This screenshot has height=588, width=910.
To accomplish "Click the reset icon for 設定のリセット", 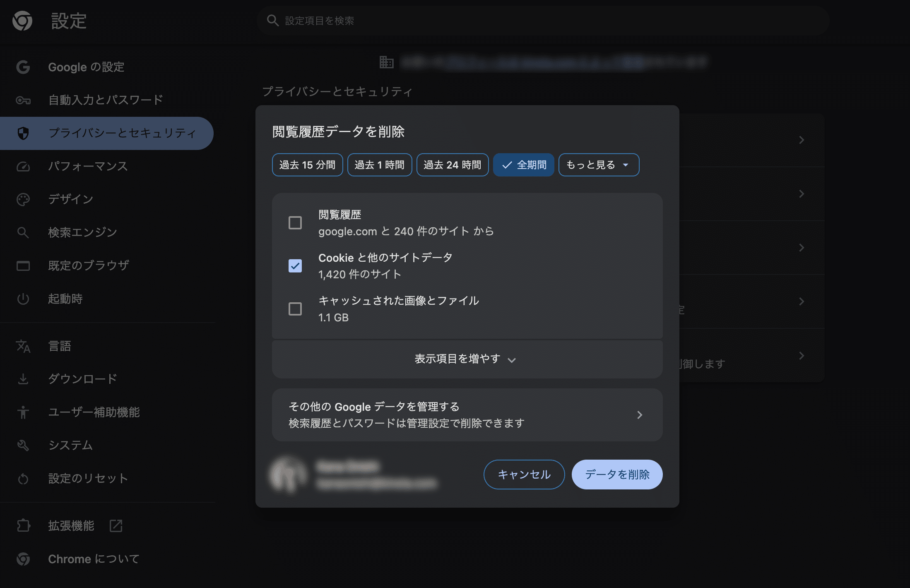I will [x=23, y=479].
